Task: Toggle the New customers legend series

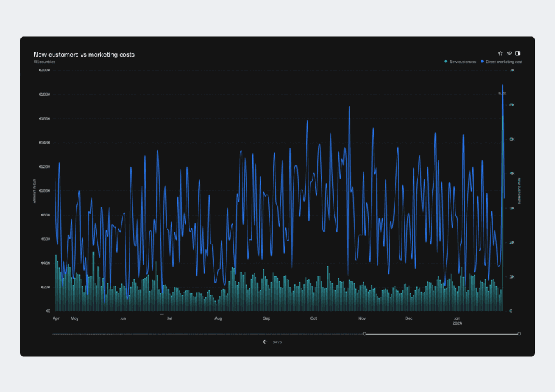Action: click(460, 62)
